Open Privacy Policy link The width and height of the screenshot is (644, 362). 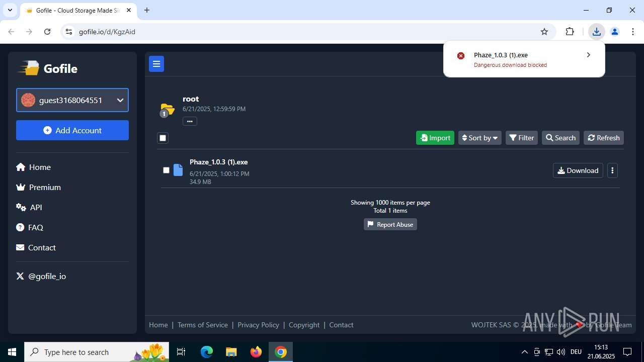point(258,325)
